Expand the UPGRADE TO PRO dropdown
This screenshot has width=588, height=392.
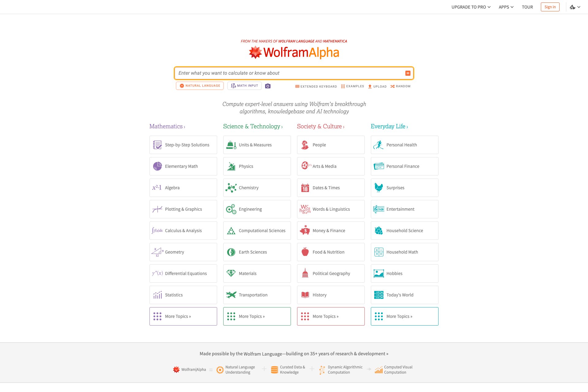pos(470,7)
